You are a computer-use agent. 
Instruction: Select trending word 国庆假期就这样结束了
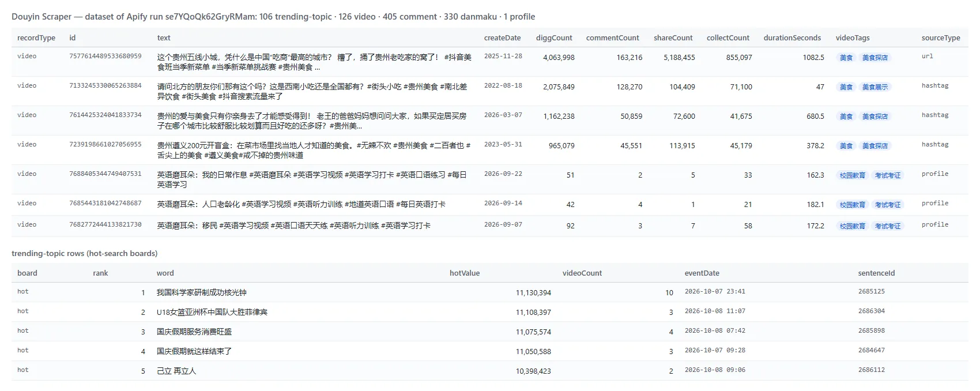[194, 351]
